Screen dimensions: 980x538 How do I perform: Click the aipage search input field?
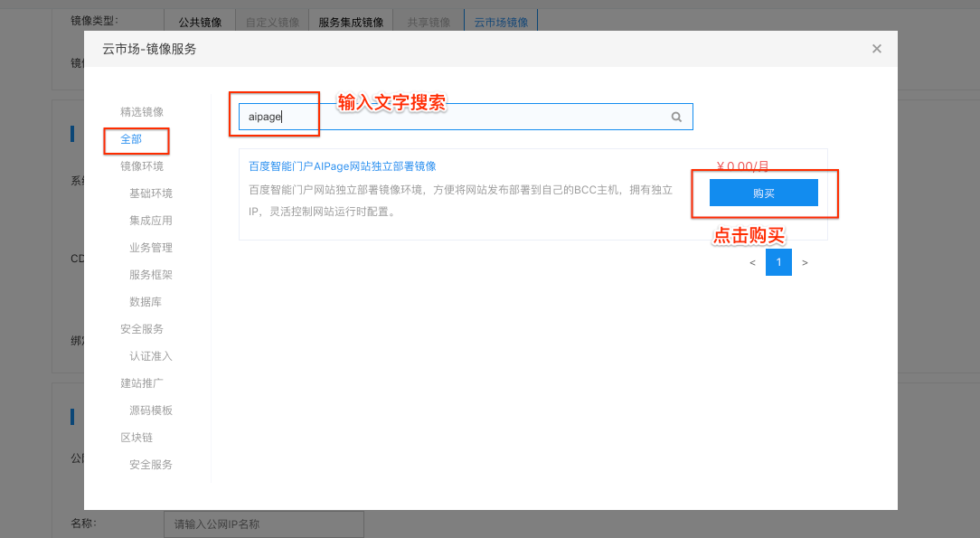coord(452,117)
